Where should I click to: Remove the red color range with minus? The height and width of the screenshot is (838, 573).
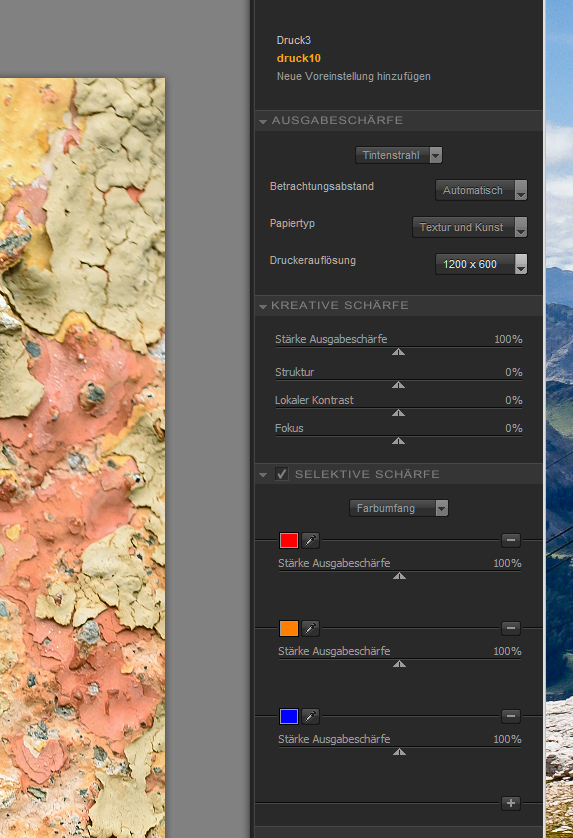pos(510,540)
